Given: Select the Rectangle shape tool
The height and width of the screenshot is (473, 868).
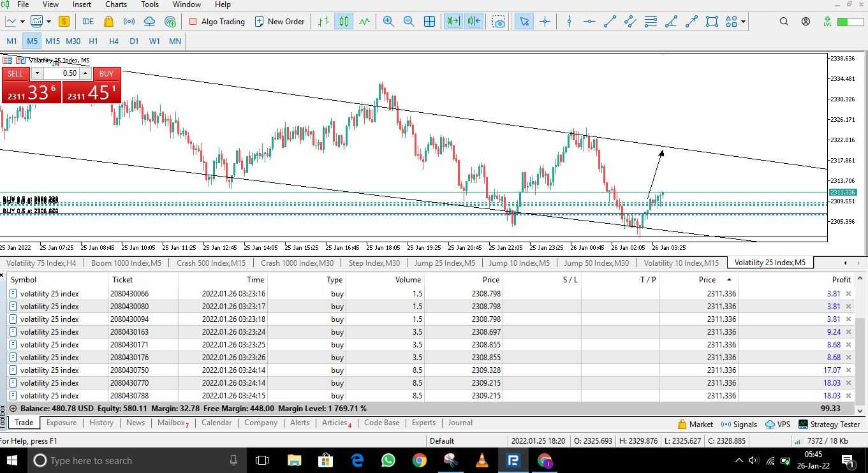Looking at the screenshot, I should pos(712,21).
